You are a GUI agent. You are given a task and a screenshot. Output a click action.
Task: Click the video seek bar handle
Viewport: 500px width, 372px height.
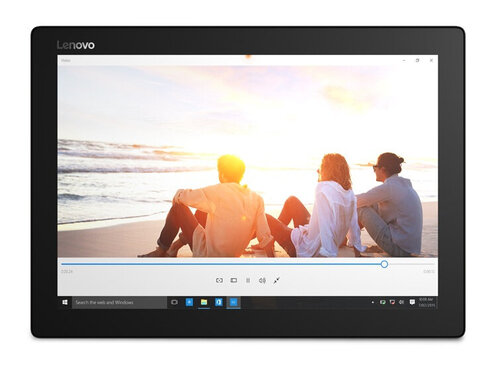point(384,264)
